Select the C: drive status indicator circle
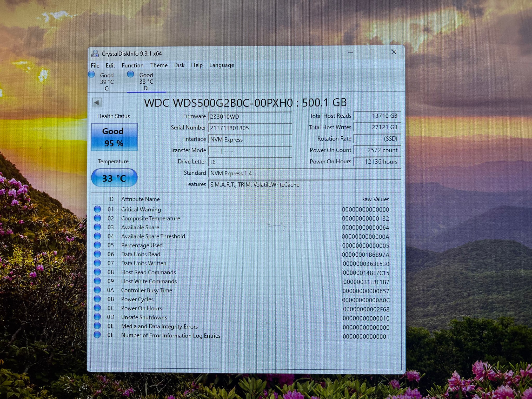 pos(91,75)
